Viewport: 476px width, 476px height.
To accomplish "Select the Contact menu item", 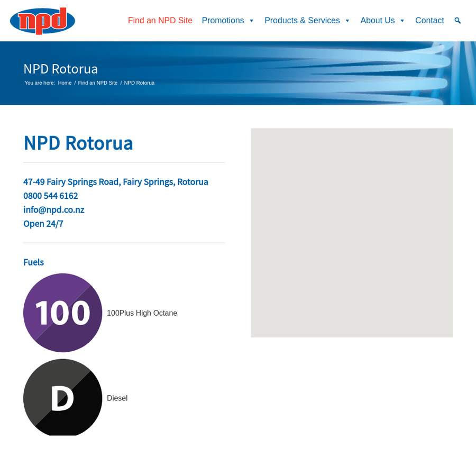I will [x=429, y=21].
